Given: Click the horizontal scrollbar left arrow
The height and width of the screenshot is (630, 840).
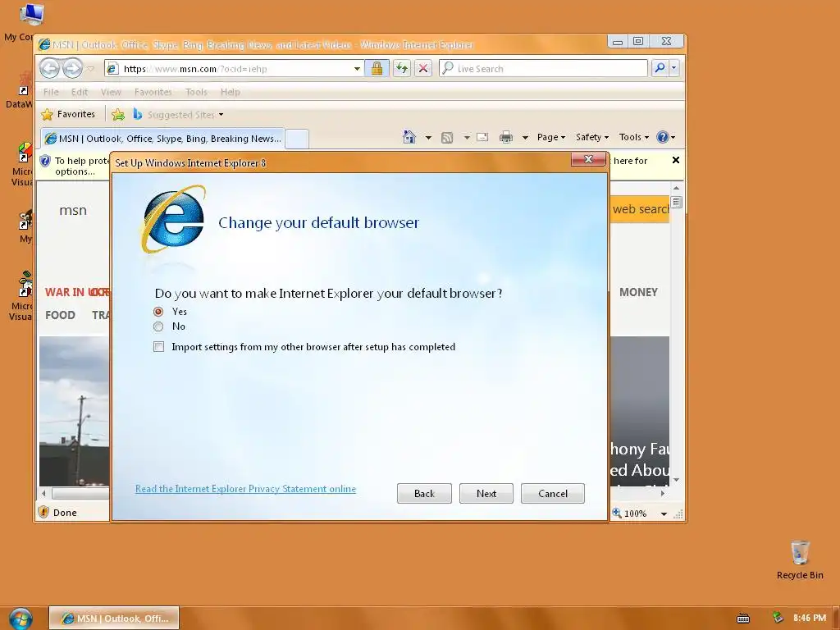Looking at the screenshot, I should (44, 493).
